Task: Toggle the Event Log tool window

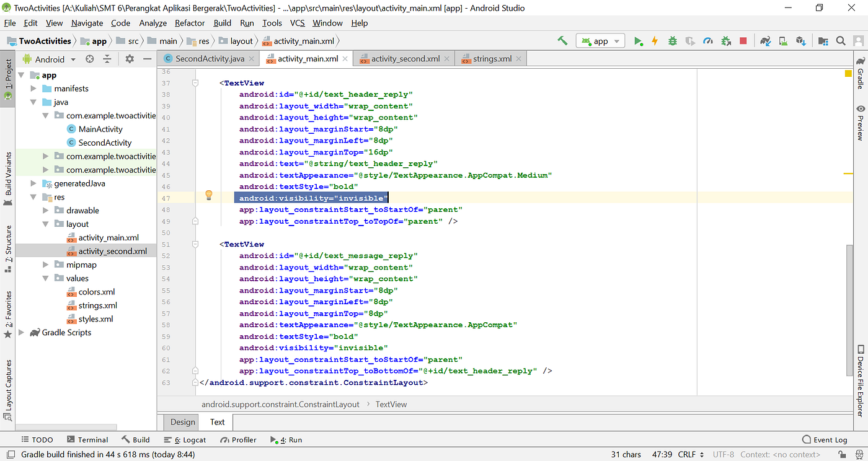Action: click(825, 440)
